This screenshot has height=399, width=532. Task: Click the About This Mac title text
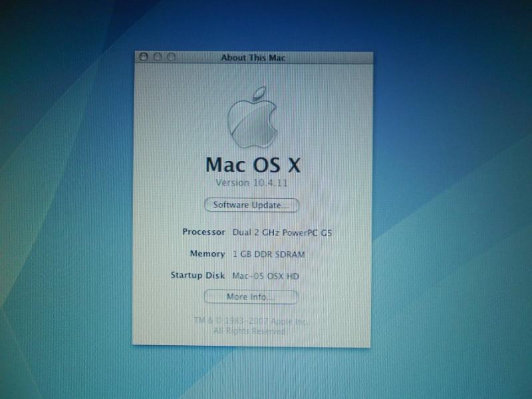pos(252,57)
